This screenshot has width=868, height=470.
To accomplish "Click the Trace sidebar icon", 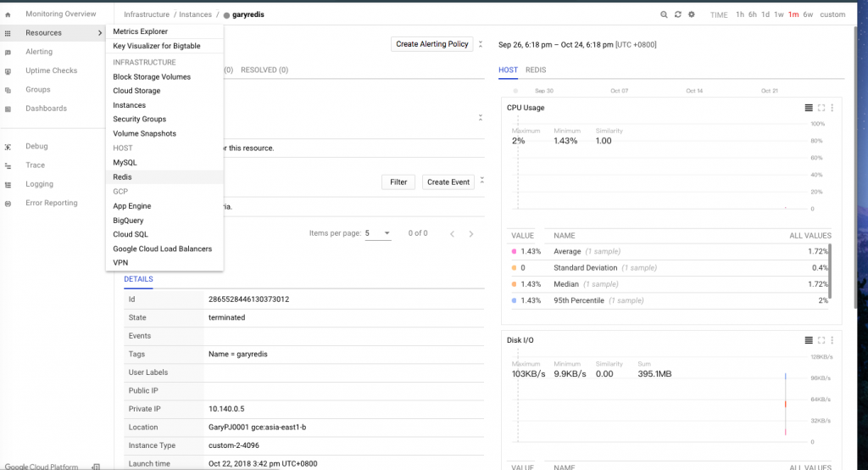I will click(8, 165).
